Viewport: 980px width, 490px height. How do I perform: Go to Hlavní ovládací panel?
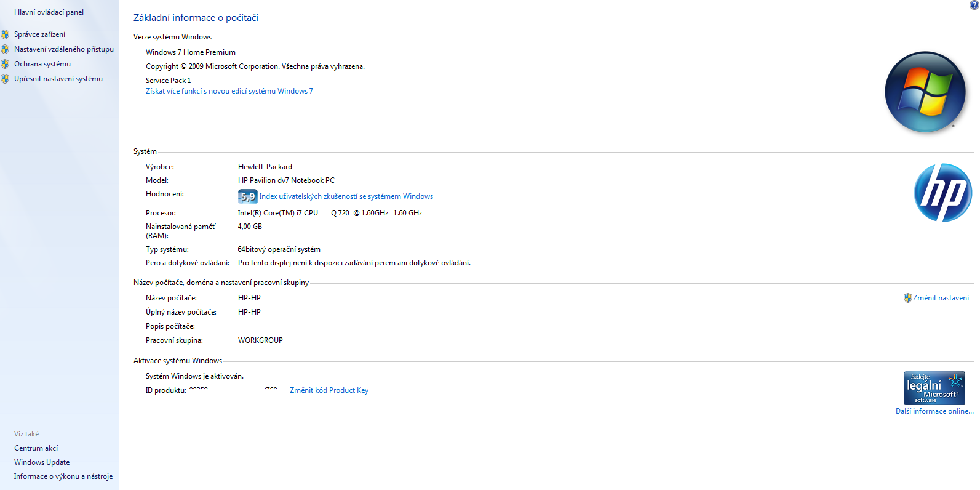tap(49, 12)
